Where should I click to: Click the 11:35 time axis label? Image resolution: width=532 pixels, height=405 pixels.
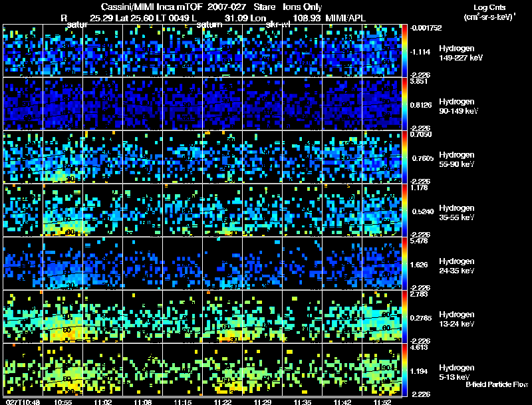(x=302, y=402)
